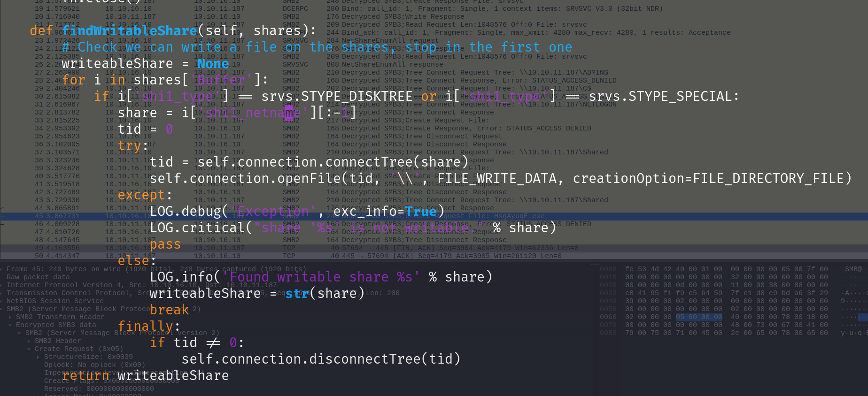Collapse the Encrypted SMB3 data node
The width and height of the screenshot is (868, 396).
pyautogui.click(x=11, y=325)
